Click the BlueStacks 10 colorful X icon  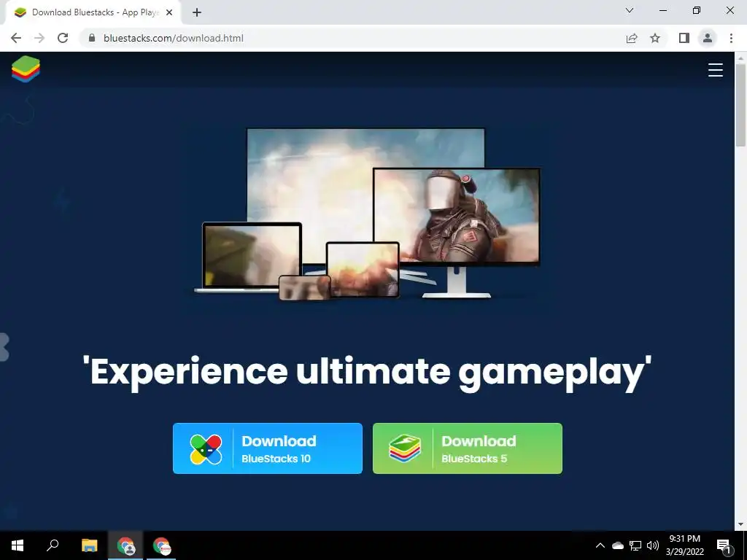206,448
